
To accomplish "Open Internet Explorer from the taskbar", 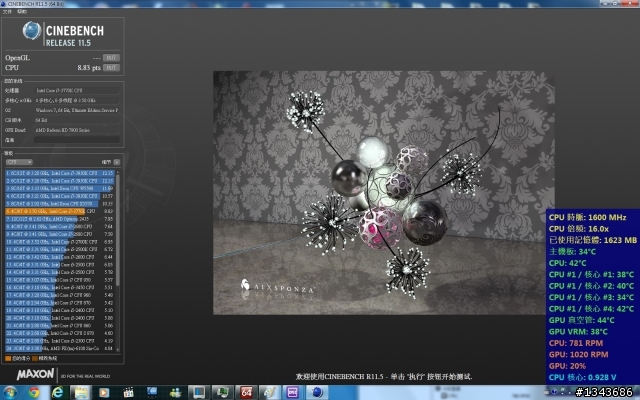I will (58, 393).
